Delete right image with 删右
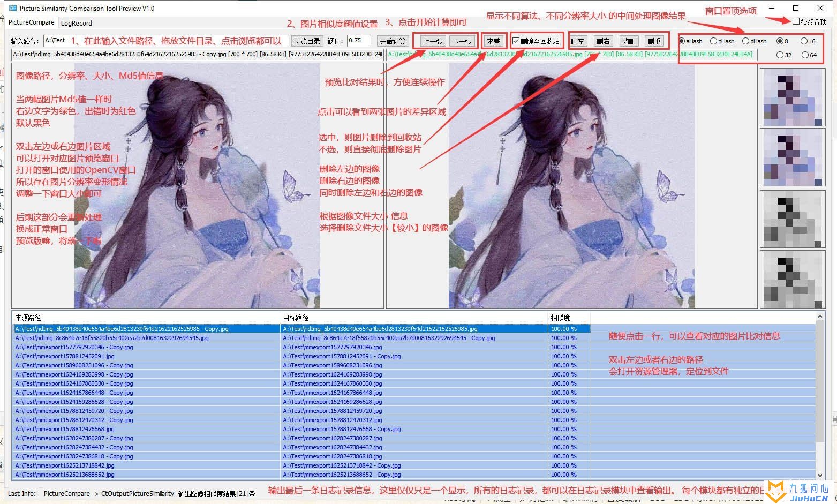The height and width of the screenshot is (504, 837). (603, 41)
